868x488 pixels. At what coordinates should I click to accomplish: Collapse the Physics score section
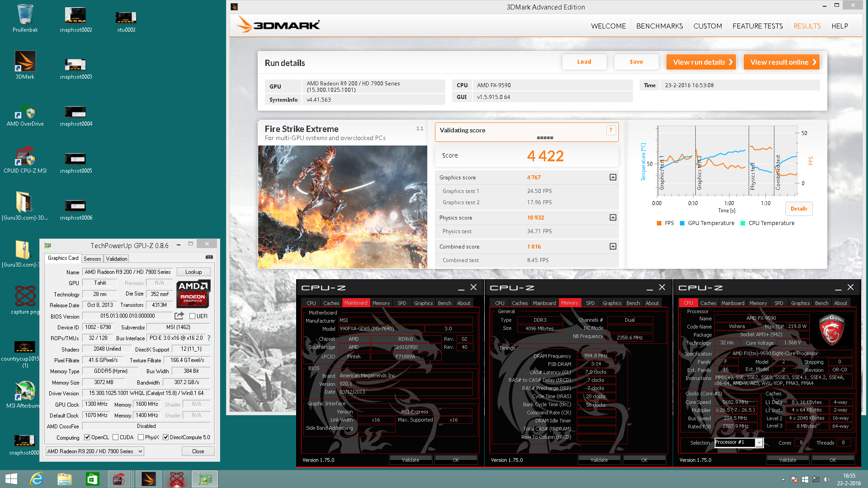(613, 217)
